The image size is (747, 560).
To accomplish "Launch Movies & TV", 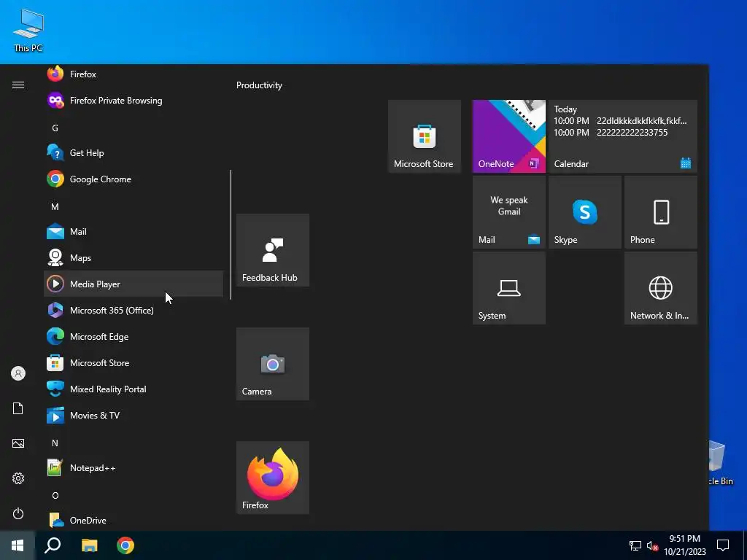I will [x=133, y=415].
